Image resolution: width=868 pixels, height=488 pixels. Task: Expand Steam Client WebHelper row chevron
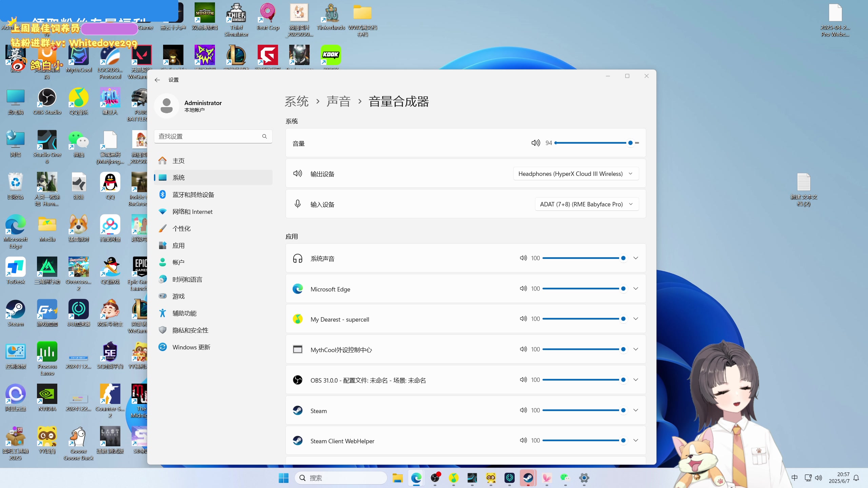(x=636, y=440)
